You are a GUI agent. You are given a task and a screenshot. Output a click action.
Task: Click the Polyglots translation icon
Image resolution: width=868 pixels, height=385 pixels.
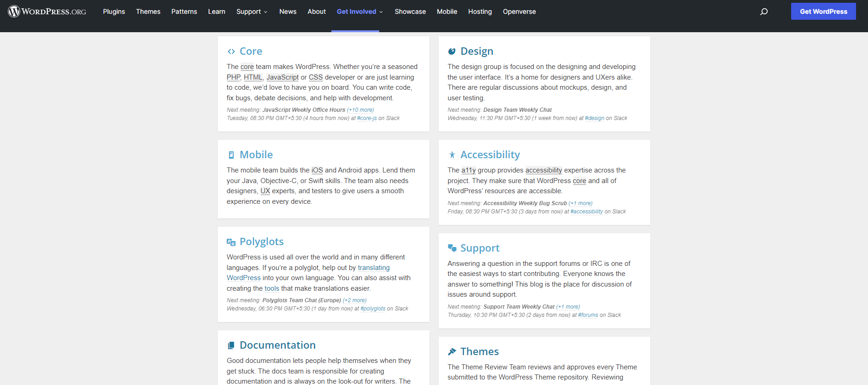coord(231,242)
